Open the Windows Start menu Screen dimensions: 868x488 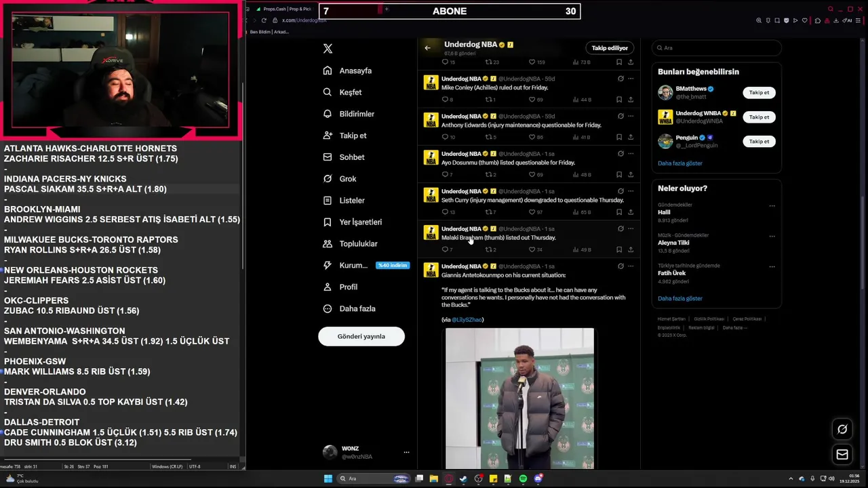(x=328, y=479)
